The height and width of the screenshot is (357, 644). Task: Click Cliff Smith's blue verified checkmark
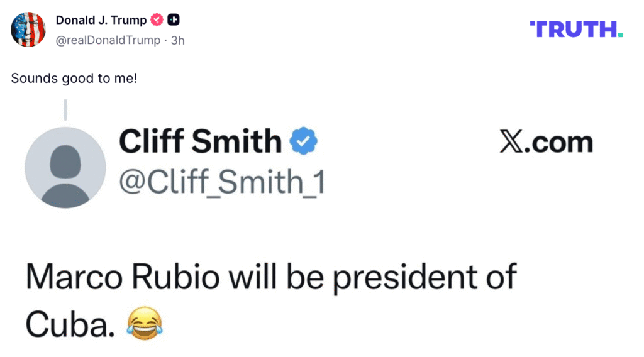click(303, 141)
